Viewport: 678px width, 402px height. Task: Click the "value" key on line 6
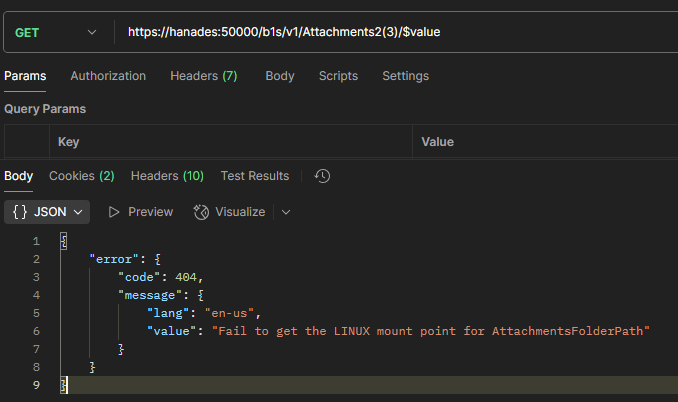(x=171, y=331)
